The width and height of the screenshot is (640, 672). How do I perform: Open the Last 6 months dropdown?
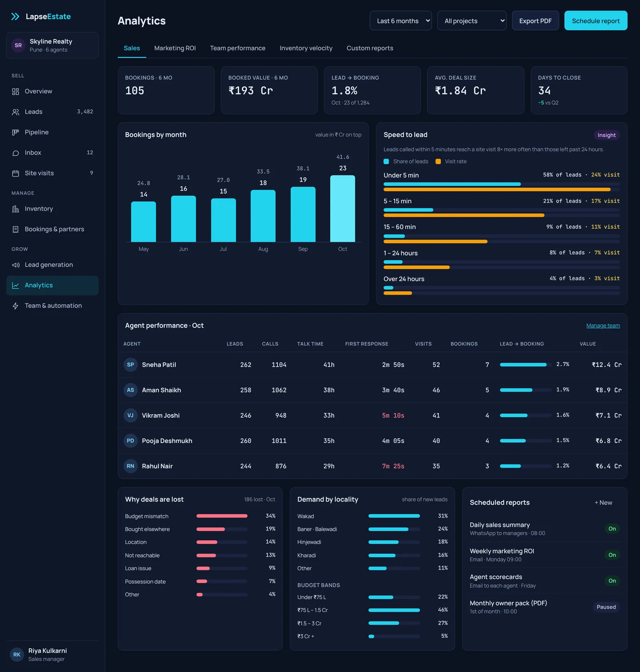401,20
